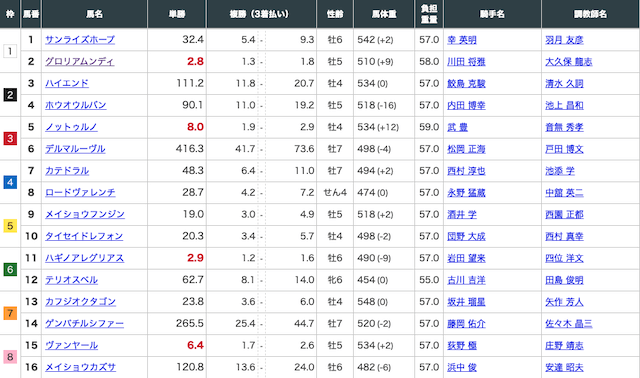The height and width of the screenshot is (378, 640).
Task: Open trainer link 中舘 英二
Action: pos(564,193)
